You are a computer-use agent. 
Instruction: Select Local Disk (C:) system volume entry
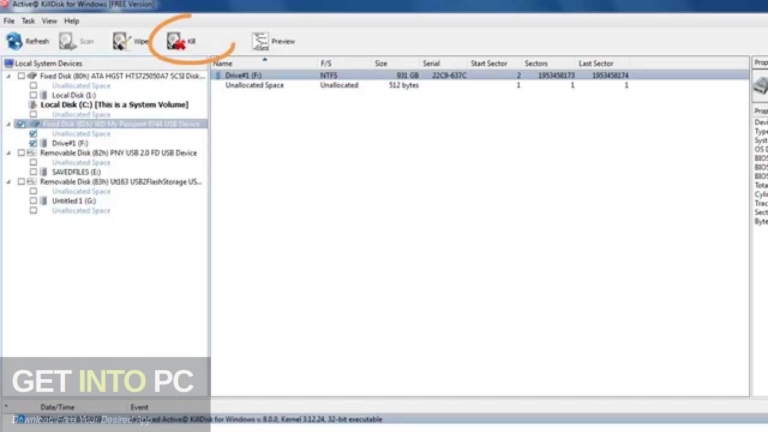(x=114, y=105)
